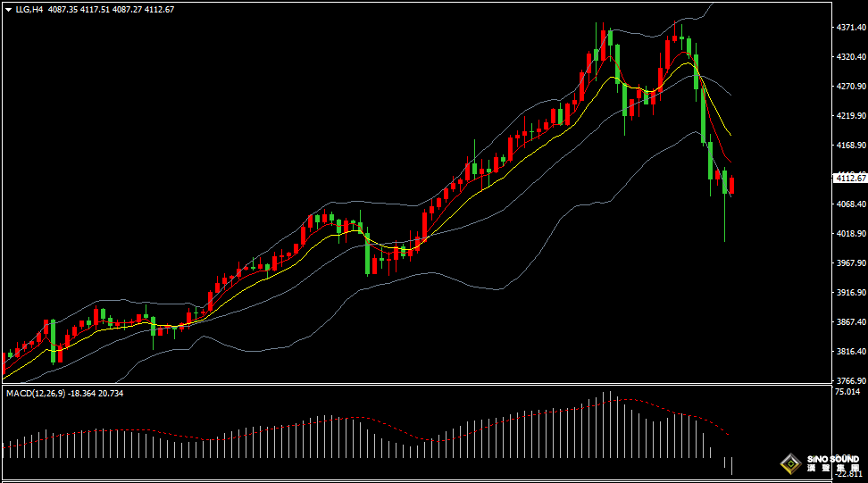Image resolution: width=868 pixels, height=483 pixels.
Task: Click the 3766.90 price axis label
Action: [x=850, y=380]
